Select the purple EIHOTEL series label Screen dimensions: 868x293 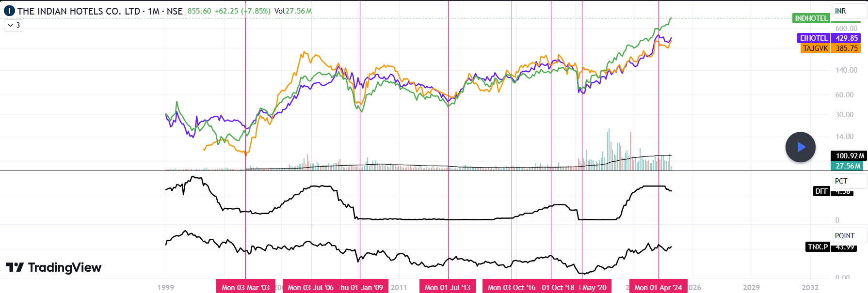click(x=814, y=38)
